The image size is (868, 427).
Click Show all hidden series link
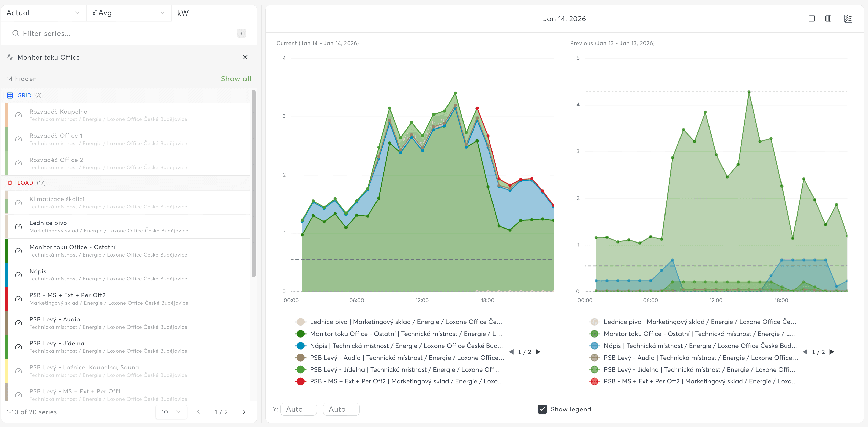[x=236, y=79]
